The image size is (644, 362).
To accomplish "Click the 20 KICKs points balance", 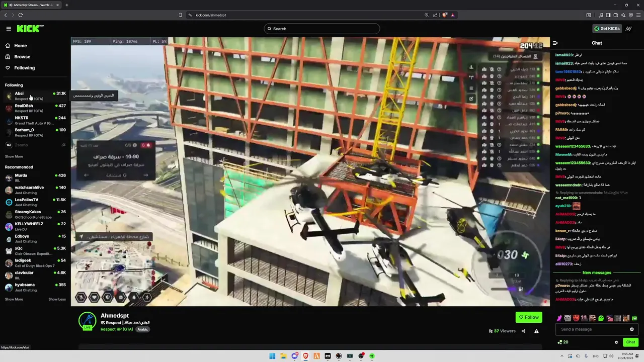I will point(563,342).
